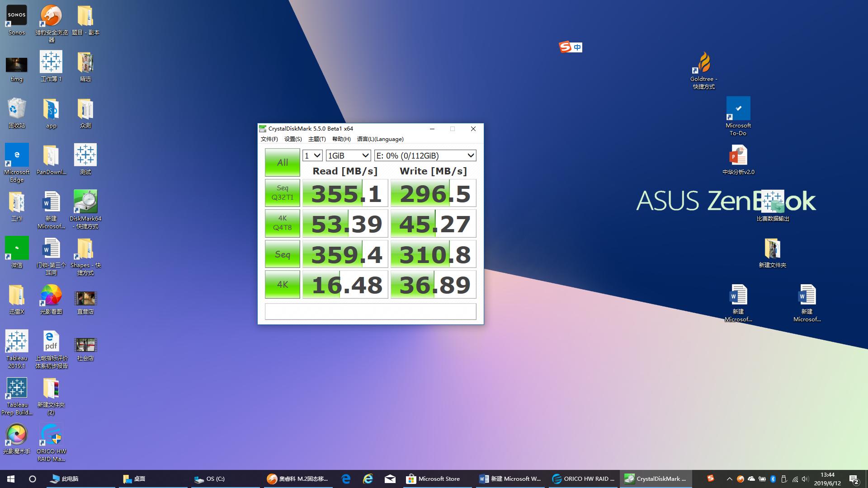868x488 pixels.
Task: Select the Goldtree shortcut icon
Action: pos(703,63)
